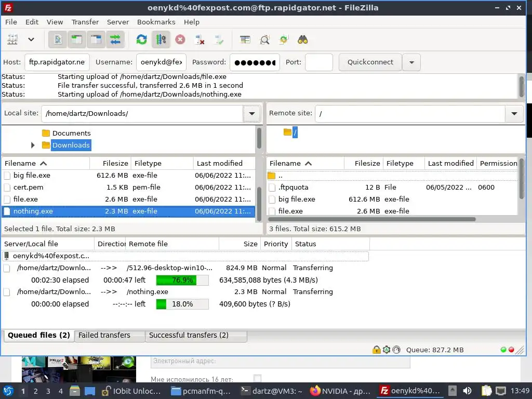Select queued /nothing.exe transfer row
Screen dimensions: 532x399
point(185,292)
